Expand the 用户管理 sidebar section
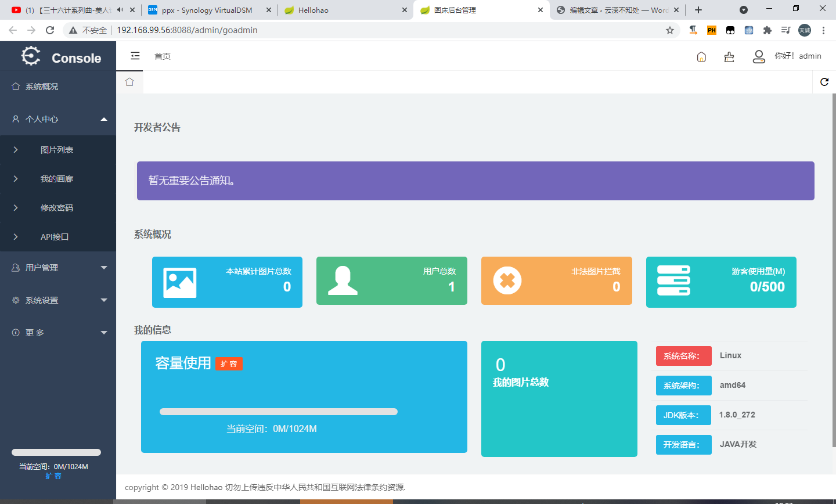 (x=58, y=268)
